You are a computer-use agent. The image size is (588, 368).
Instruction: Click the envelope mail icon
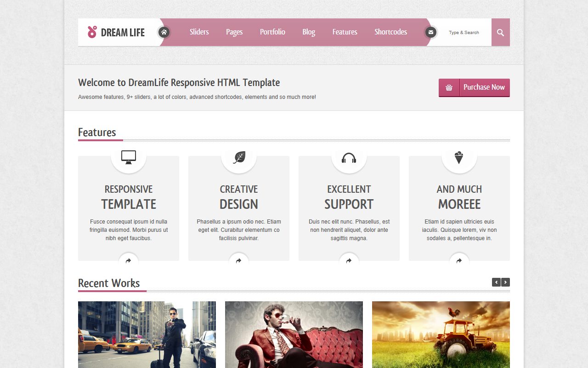click(x=430, y=32)
